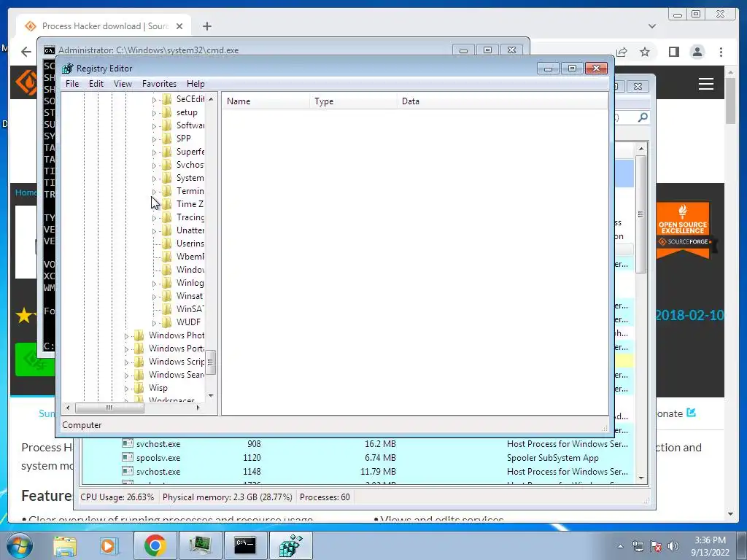
Task: Click the Process Hacker search magnifier icon
Action: point(643,117)
